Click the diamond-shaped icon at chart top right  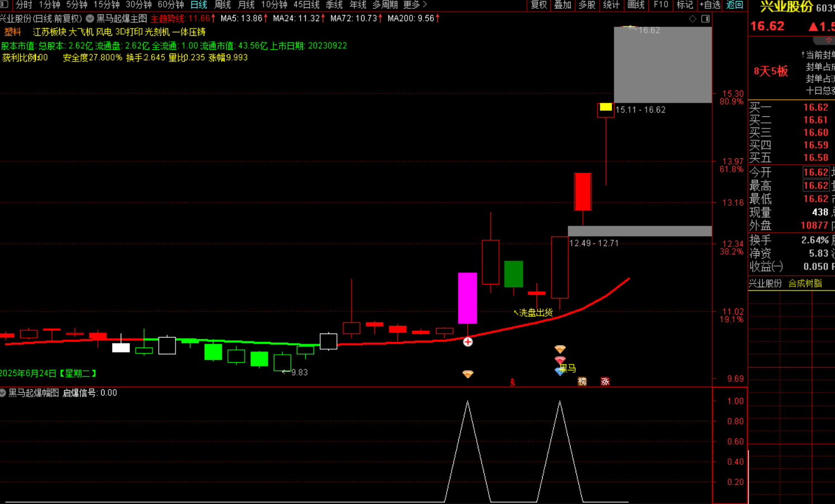(x=692, y=19)
